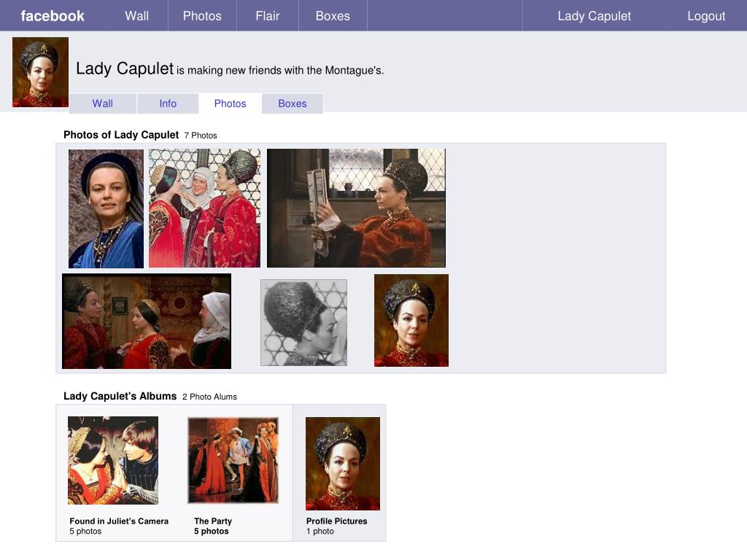
Task: Open Flair in the top navigation bar
Action: (267, 16)
